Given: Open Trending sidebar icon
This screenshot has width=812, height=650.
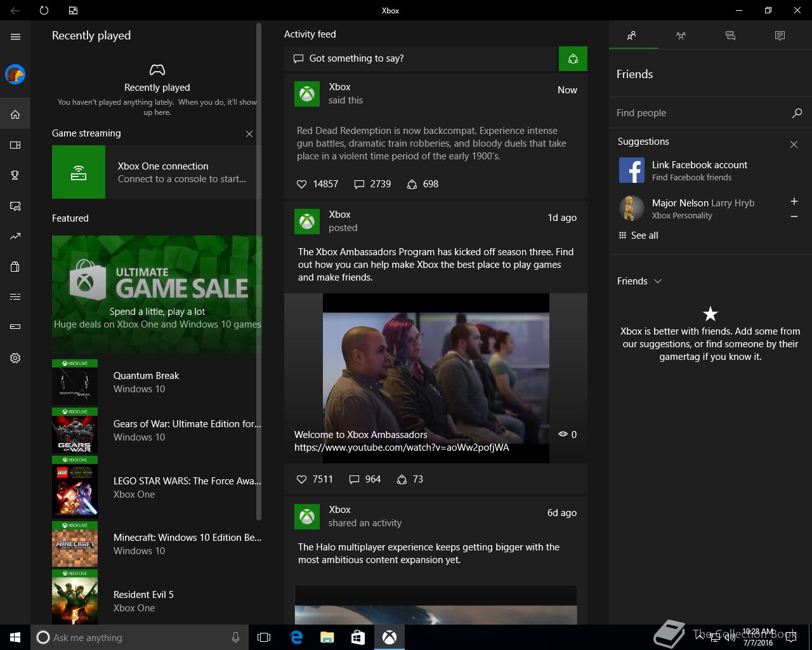Looking at the screenshot, I should point(15,237).
